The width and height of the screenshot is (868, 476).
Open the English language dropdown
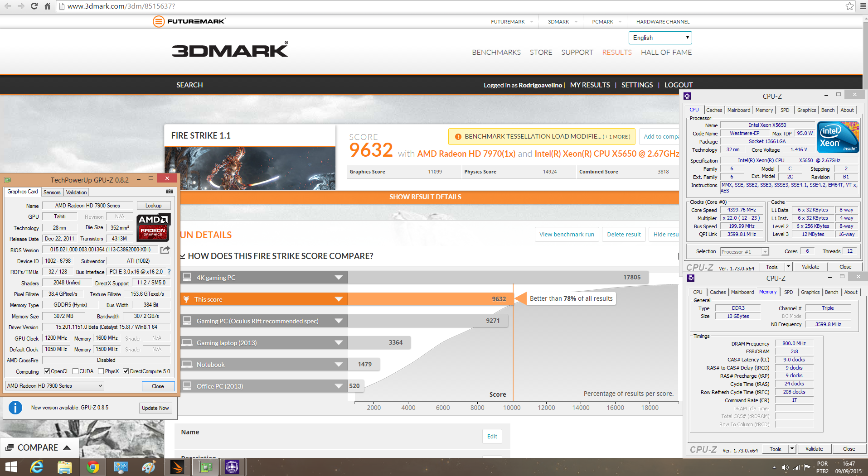(660, 38)
